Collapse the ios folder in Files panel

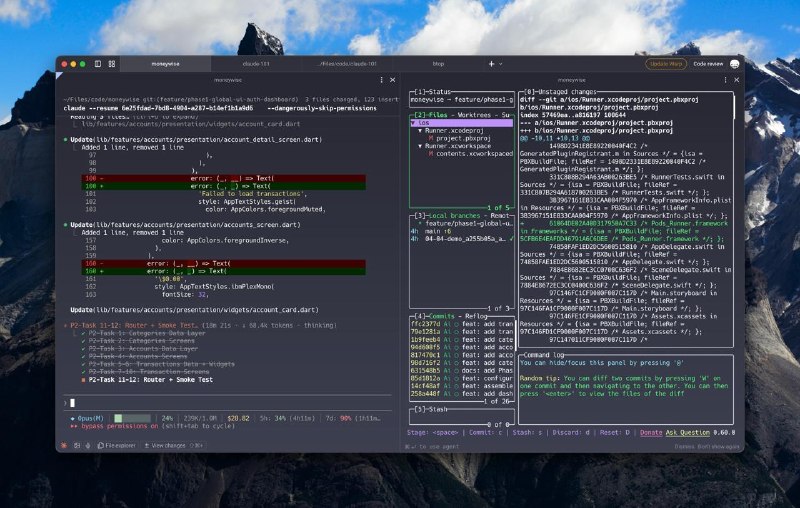(x=413, y=123)
